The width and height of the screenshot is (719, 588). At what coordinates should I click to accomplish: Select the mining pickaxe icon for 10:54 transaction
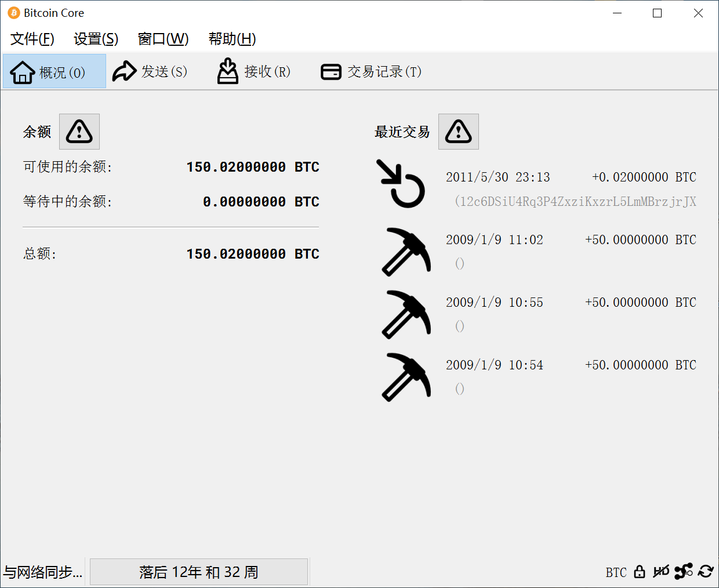406,376
